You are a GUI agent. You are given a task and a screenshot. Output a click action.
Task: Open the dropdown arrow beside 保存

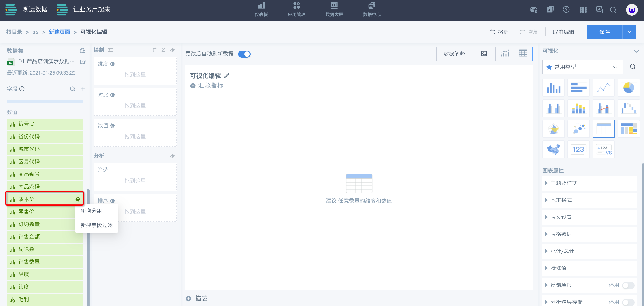pyautogui.click(x=629, y=32)
